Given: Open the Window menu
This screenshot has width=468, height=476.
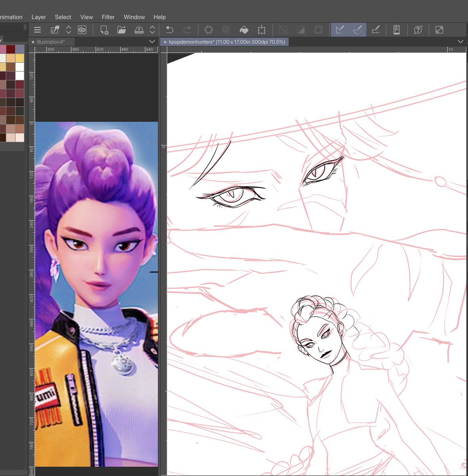Looking at the screenshot, I should [134, 17].
